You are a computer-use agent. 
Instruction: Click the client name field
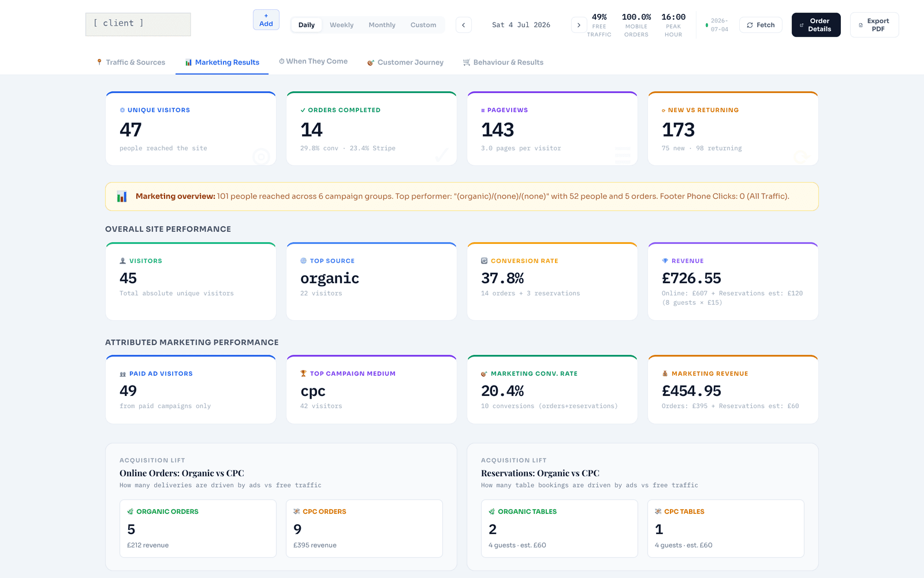(x=138, y=24)
